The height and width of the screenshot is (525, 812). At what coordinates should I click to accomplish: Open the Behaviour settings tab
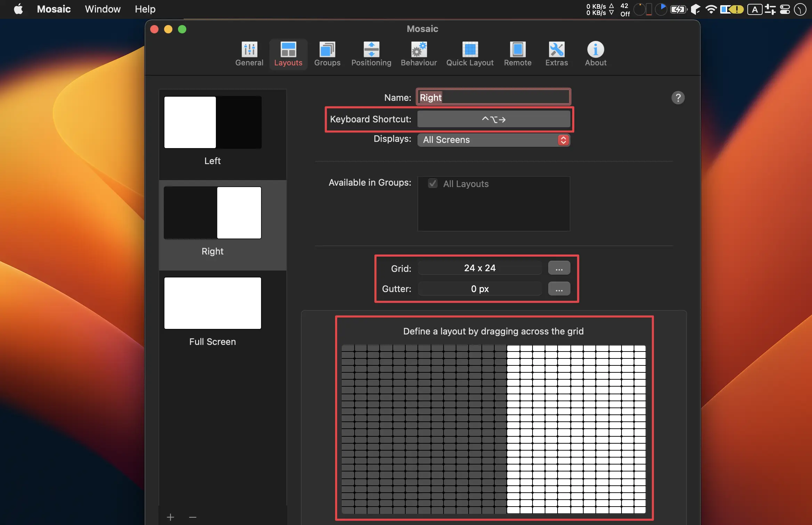(419, 54)
